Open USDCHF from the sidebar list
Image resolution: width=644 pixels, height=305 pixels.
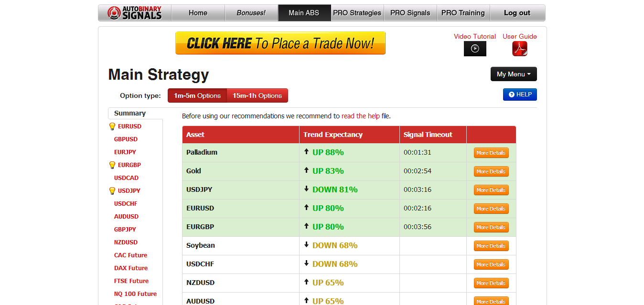coord(126,204)
